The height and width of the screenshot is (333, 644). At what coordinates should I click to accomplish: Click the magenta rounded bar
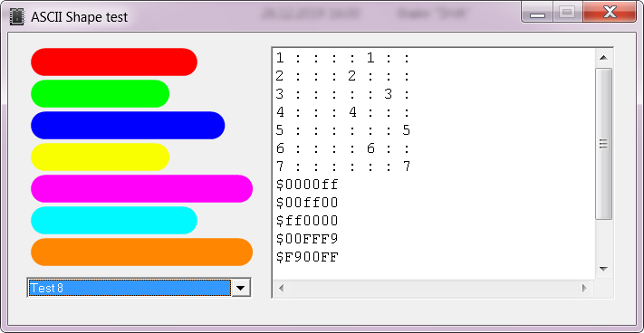tap(141, 188)
